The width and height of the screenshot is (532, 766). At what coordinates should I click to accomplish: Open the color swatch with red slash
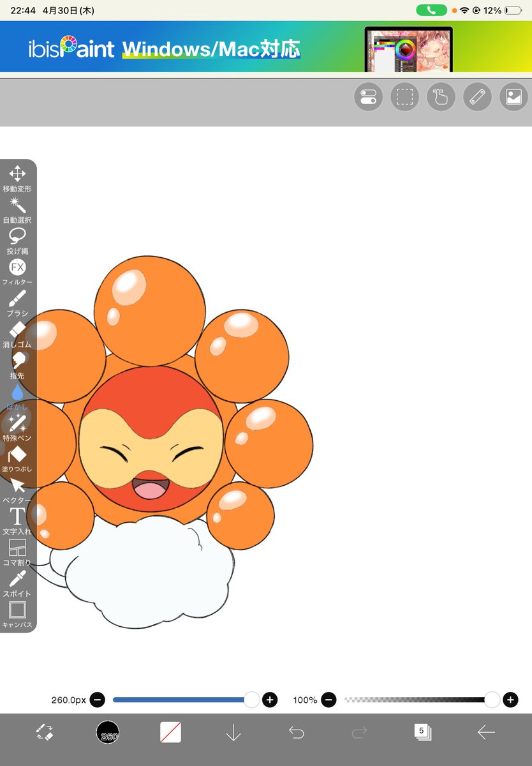click(x=170, y=732)
